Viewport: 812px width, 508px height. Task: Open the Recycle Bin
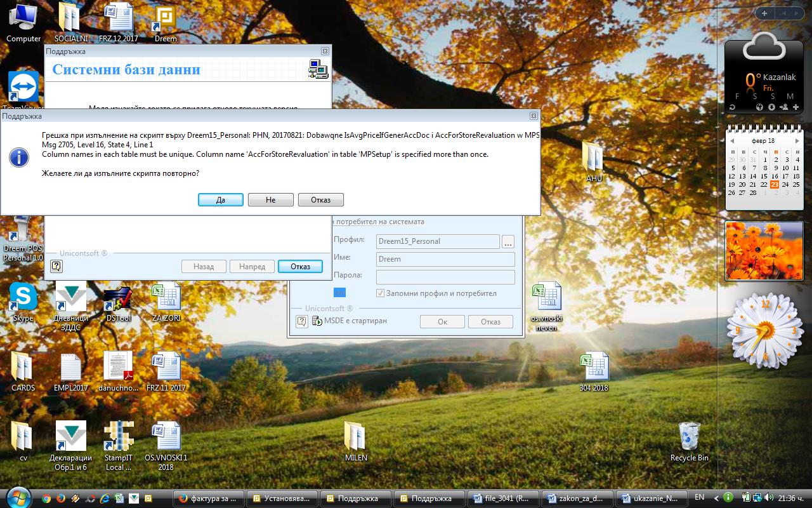pyautogui.click(x=689, y=441)
